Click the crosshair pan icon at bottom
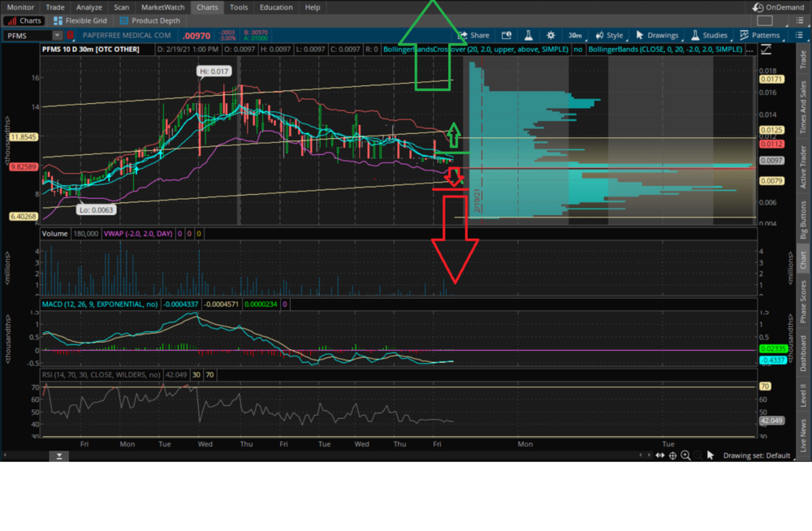812x531 pixels. [x=672, y=455]
